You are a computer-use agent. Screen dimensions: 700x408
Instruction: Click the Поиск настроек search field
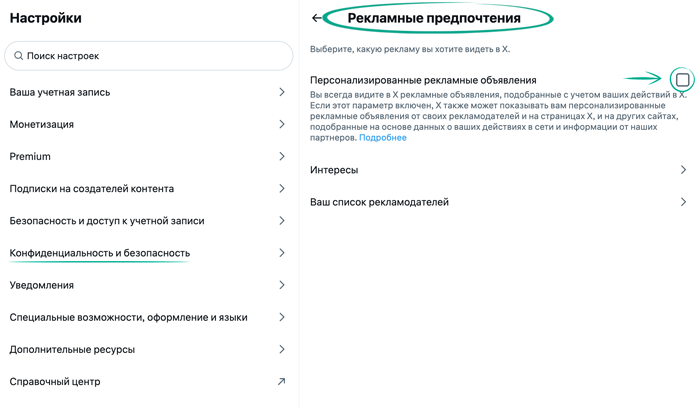coord(150,56)
